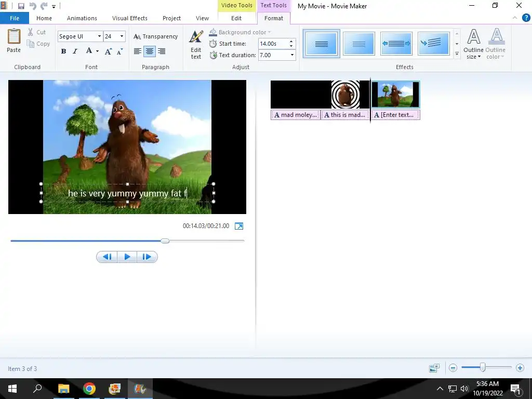Select the third mole clip thumbnail
The width and height of the screenshot is (532, 399).
[395, 95]
